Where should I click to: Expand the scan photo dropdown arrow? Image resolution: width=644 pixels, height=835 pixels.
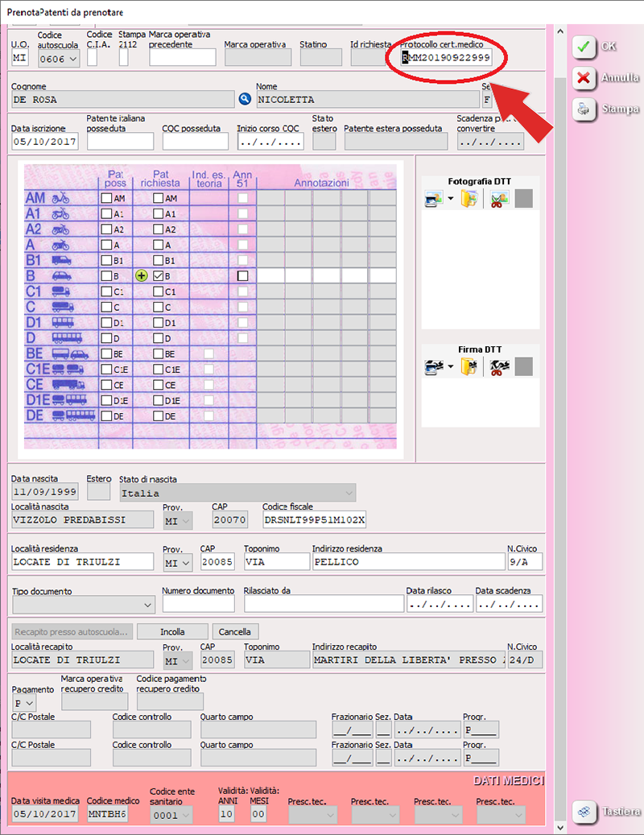pos(451,200)
